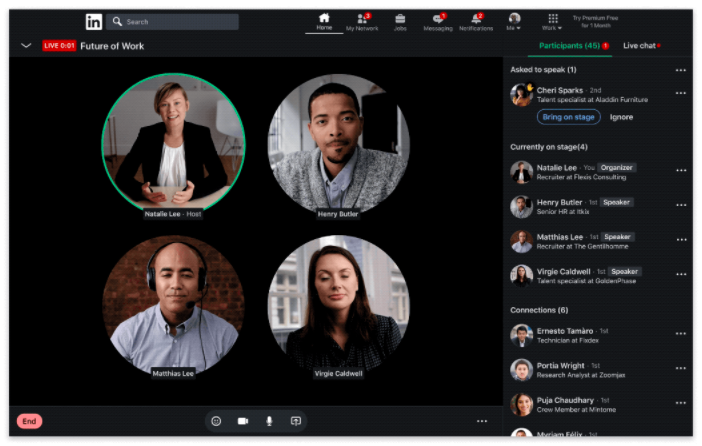Click the Search input field
Viewport: 702px width, 446px height.
click(172, 21)
